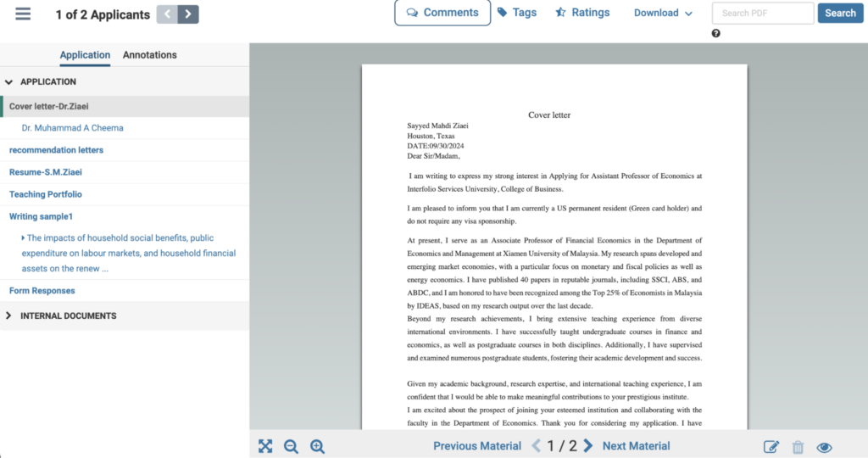
Task: Click Next Material link
Action: pos(636,446)
